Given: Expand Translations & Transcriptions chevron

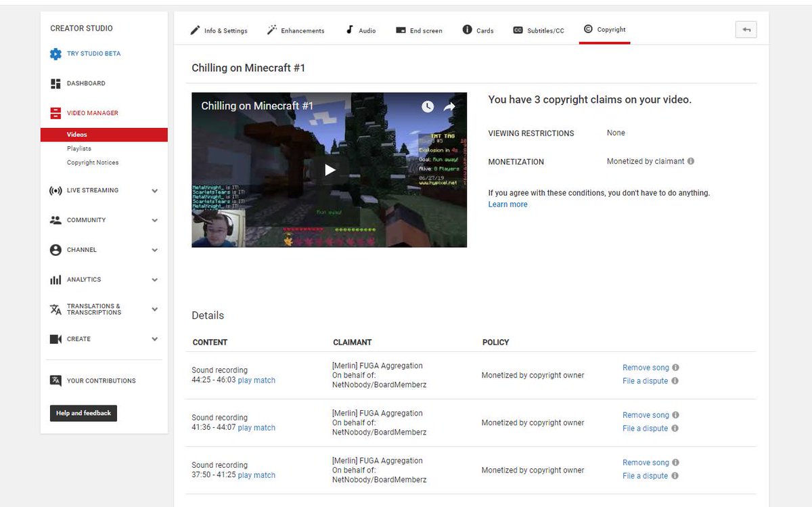Looking at the screenshot, I should 155,310.
